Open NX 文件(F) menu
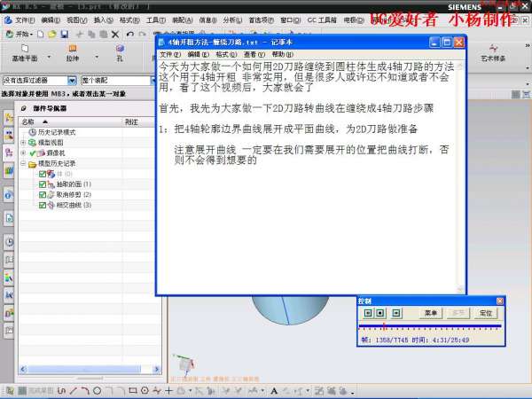The height and width of the screenshot is (399, 532). (x=25, y=20)
